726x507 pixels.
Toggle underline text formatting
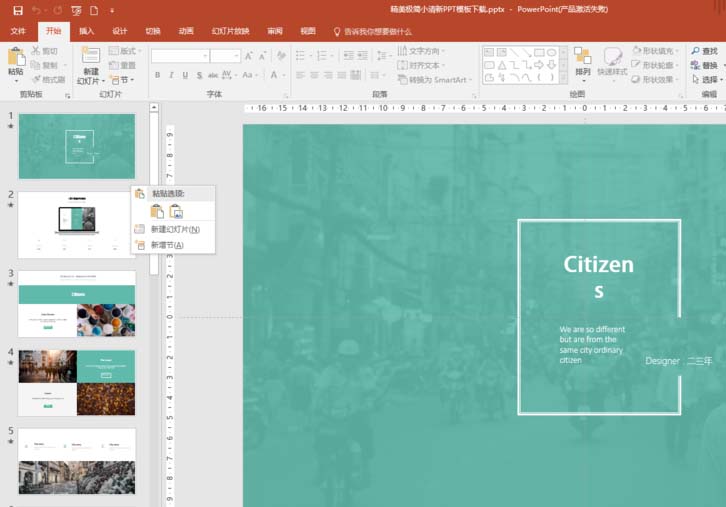[185, 75]
